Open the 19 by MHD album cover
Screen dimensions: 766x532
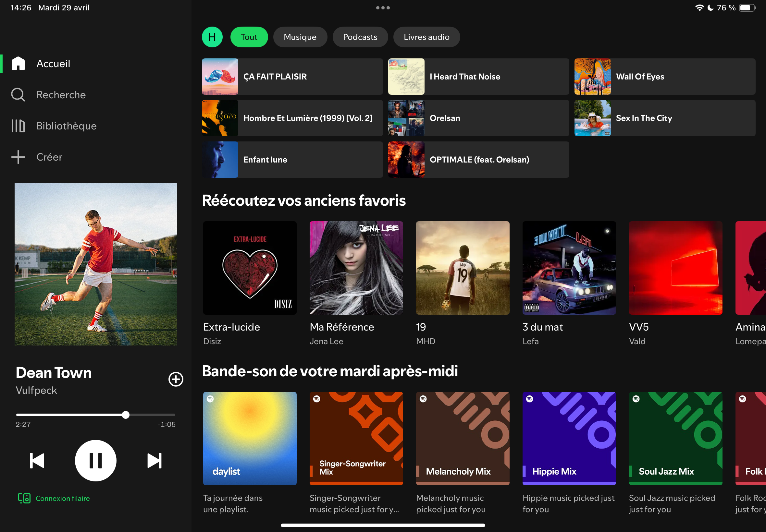tap(463, 268)
